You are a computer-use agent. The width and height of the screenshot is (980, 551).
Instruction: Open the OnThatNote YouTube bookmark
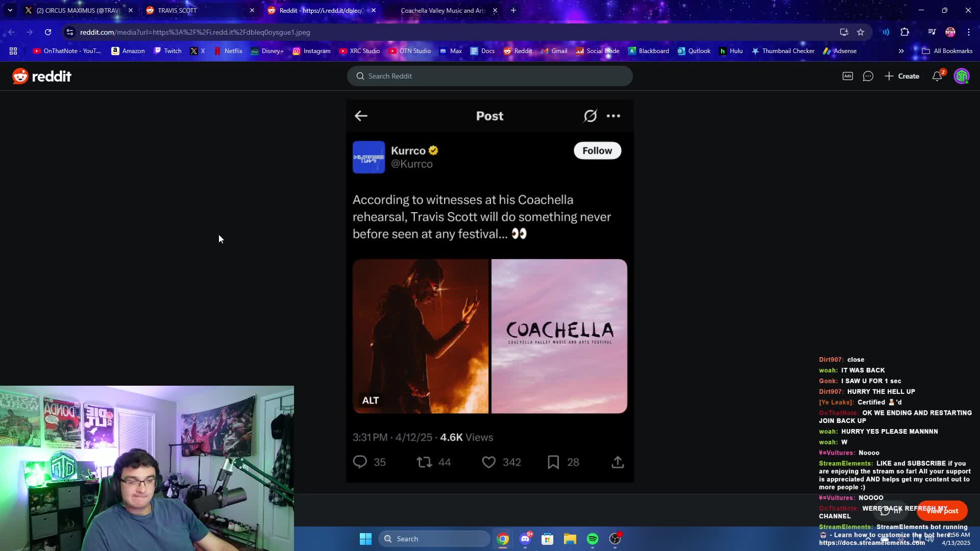point(67,51)
